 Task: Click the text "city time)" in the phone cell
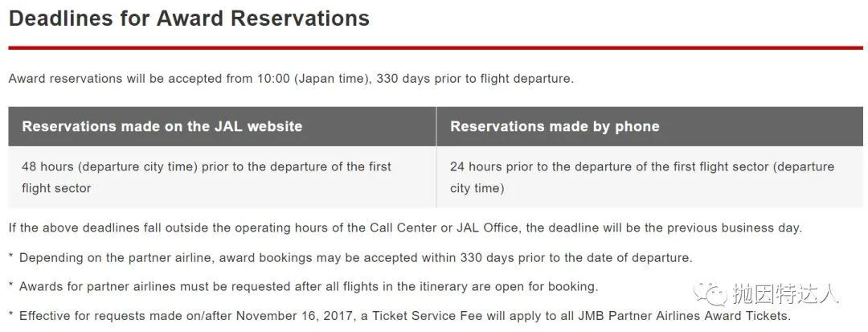(x=477, y=188)
